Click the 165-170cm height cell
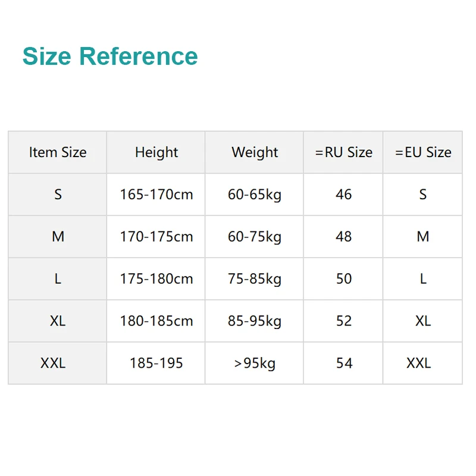This screenshot has width=476, height=476. pos(156,195)
